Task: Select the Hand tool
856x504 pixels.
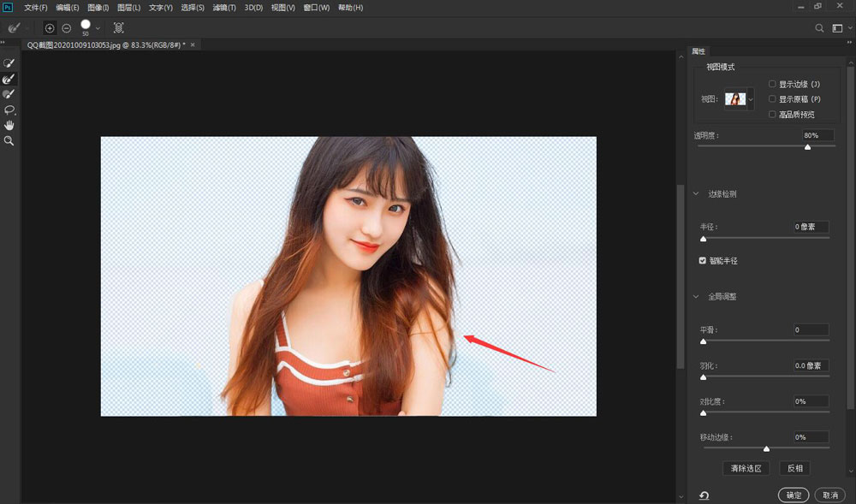Action: coord(9,125)
